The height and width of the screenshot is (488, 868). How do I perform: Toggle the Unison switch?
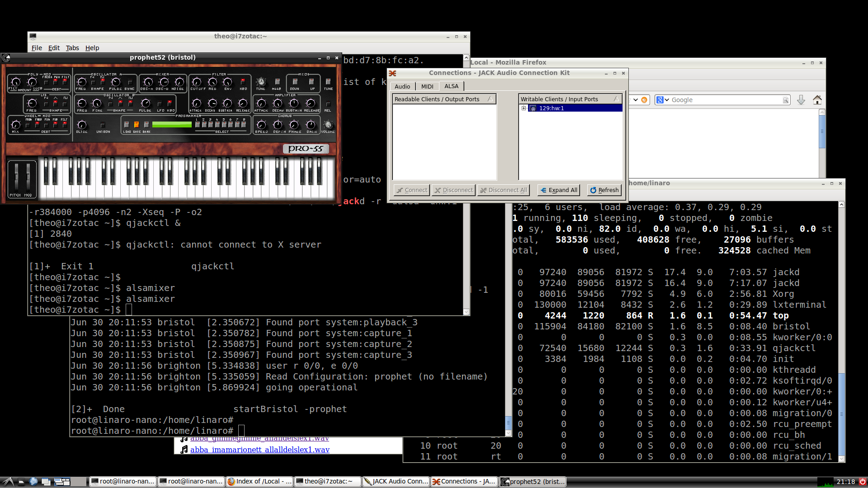click(x=103, y=125)
